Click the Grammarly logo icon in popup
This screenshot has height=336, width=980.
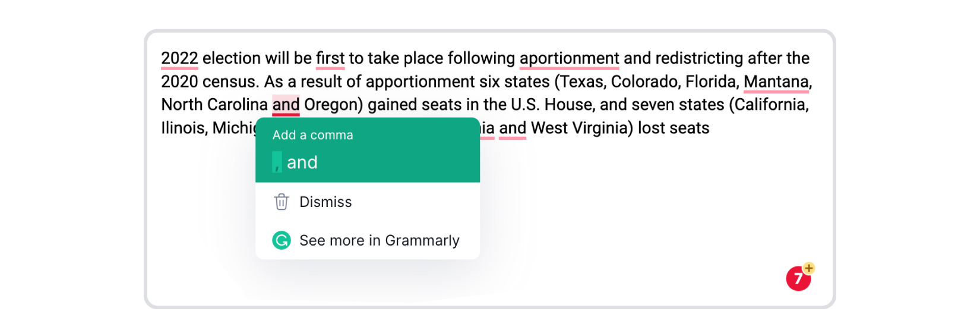282,240
